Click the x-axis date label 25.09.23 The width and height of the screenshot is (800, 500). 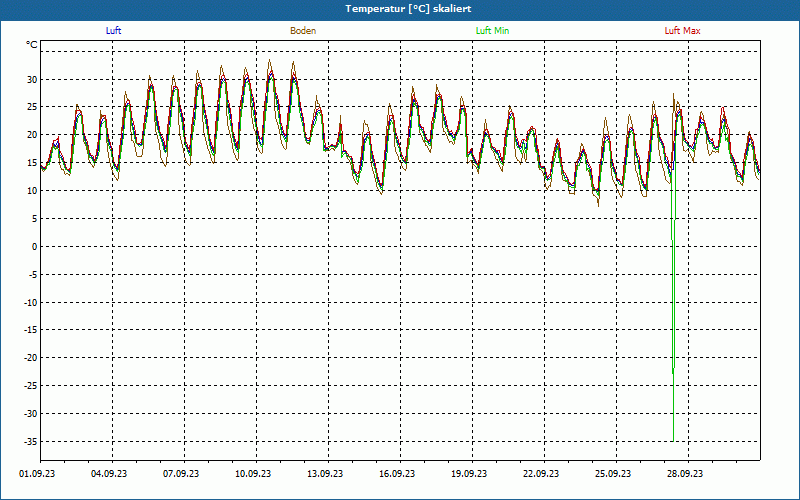coord(613,473)
